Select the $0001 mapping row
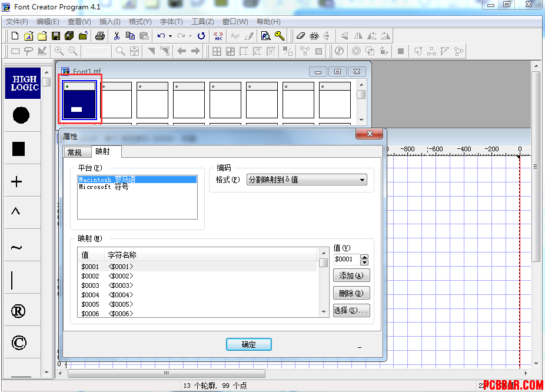545x392 pixels. click(x=197, y=267)
